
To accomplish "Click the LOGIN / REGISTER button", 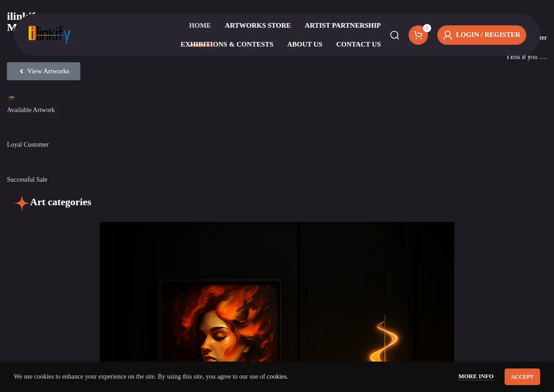I will [482, 35].
